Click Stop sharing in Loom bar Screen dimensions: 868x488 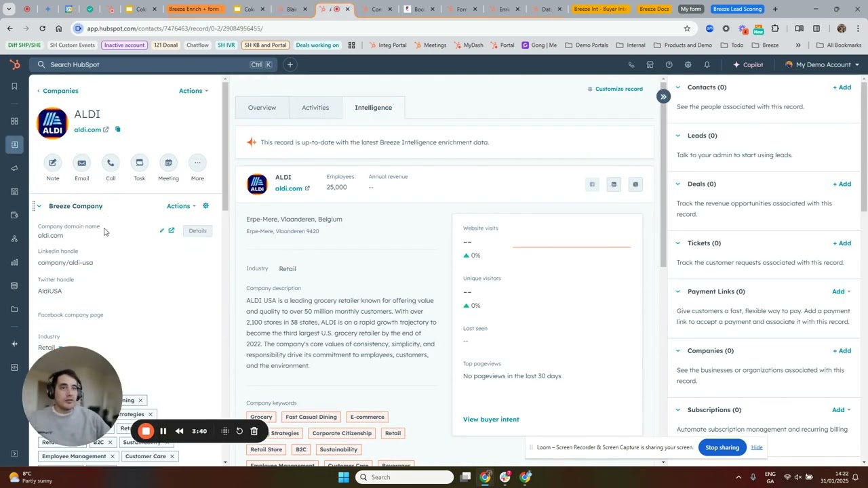click(722, 447)
